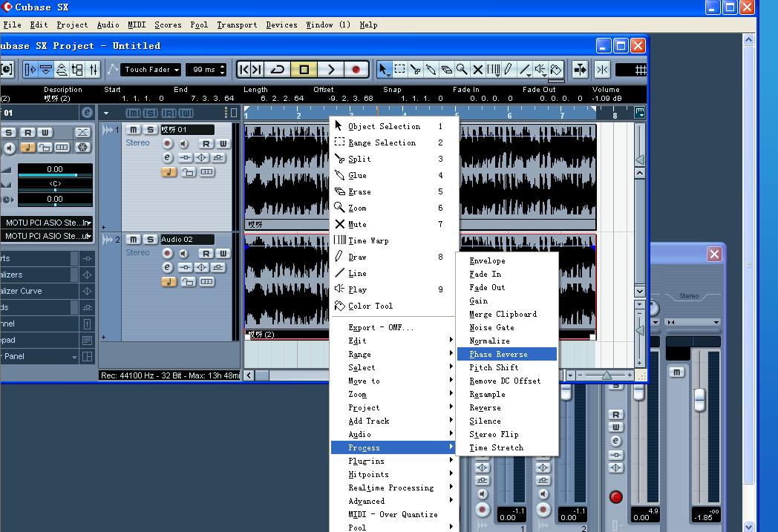Open the Touch Fader automation mode dropdown
Screen dimensions: 778x532
click(151, 70)
